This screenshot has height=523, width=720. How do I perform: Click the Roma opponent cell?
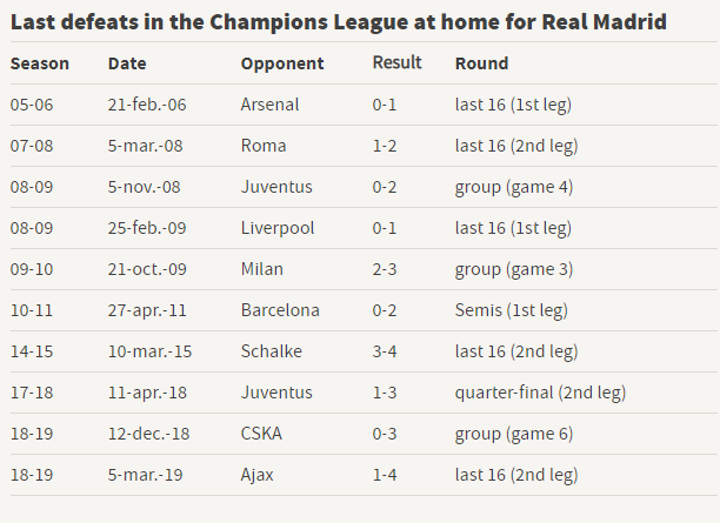click(263, 145)
